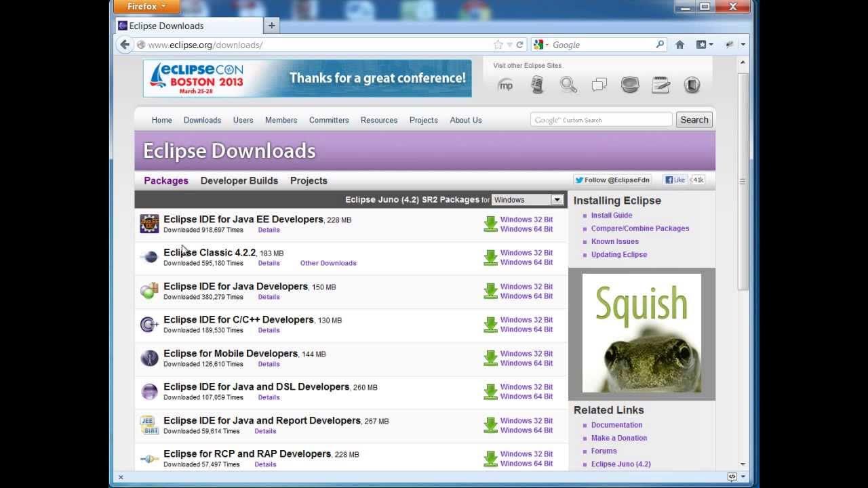
Task: Expand the toolbar overflow arrow at far right
Action: pyautogui.click(x=743, y=45)
